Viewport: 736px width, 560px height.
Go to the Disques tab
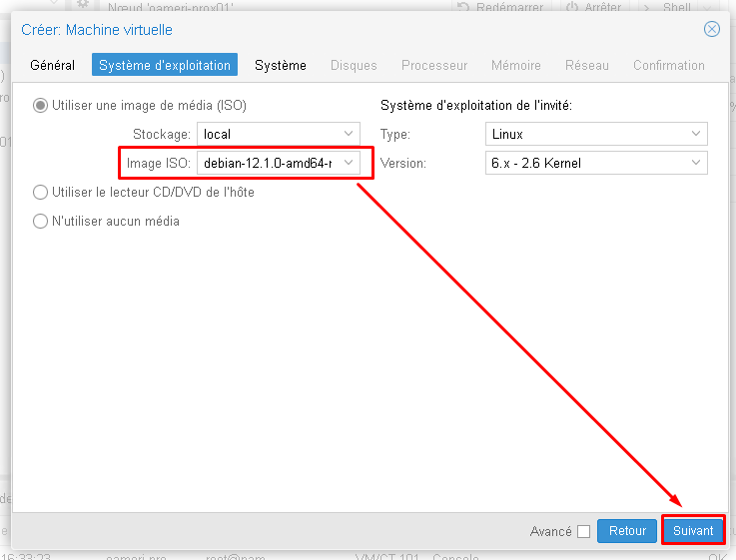(354, 65)
